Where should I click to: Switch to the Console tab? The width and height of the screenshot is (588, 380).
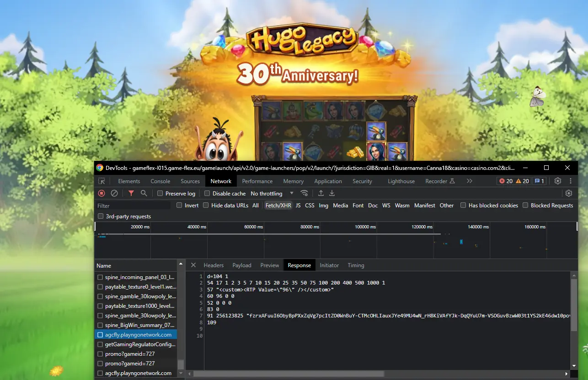160,181
